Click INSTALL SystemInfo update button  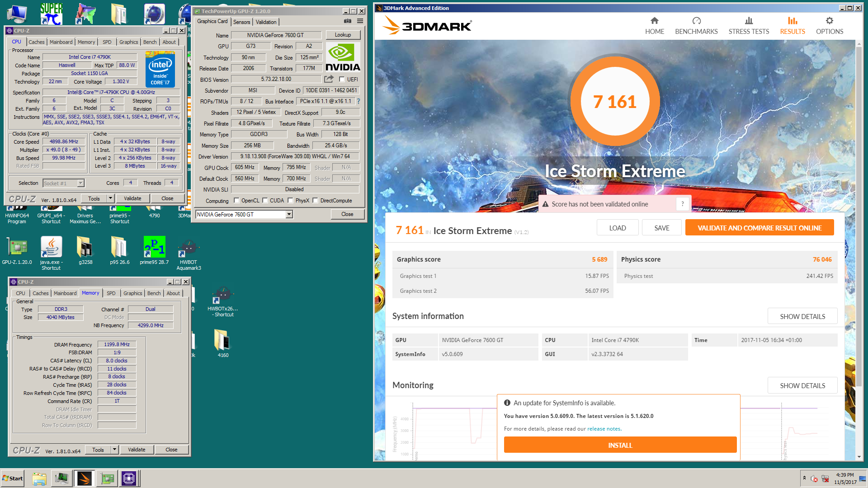click(620, 445)
